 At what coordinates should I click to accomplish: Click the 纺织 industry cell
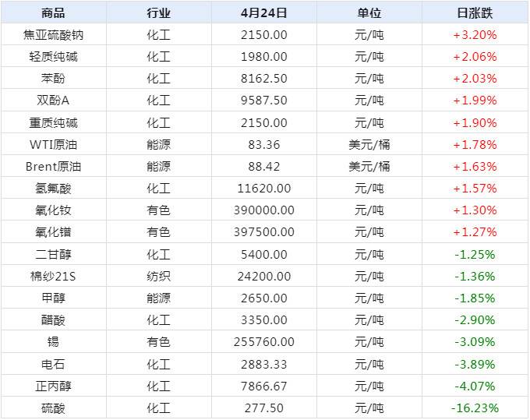(159, 276)
